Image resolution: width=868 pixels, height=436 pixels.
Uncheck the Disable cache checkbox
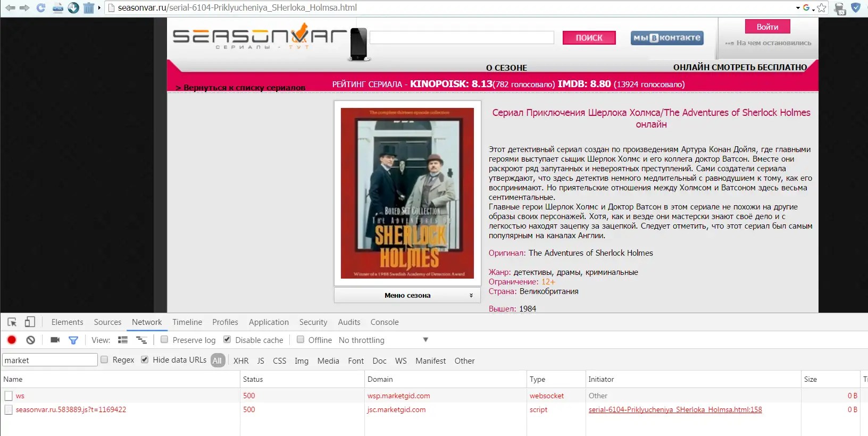click(227, 339)
